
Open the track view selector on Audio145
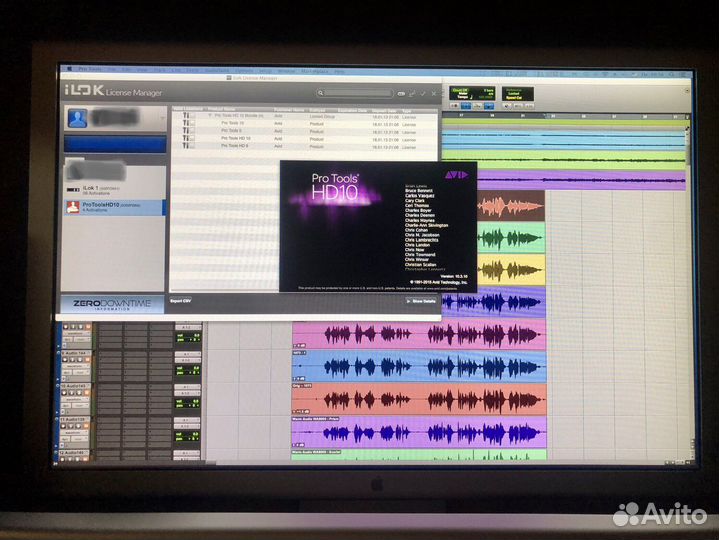point(73,399)
